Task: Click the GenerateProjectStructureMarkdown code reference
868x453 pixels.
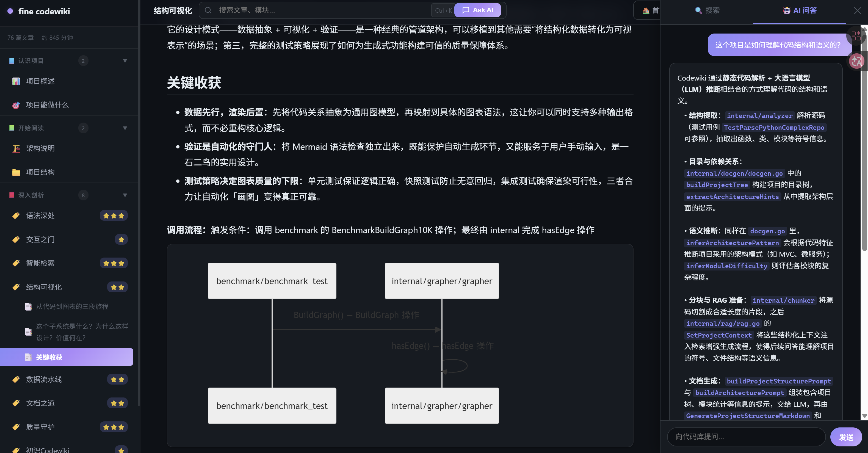Action: tap(748, 416)
